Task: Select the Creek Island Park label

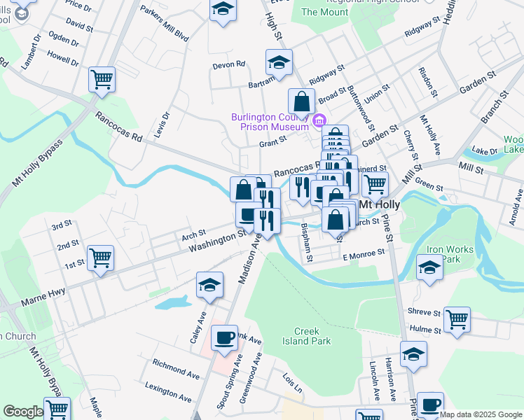Action: coord(306,336)
